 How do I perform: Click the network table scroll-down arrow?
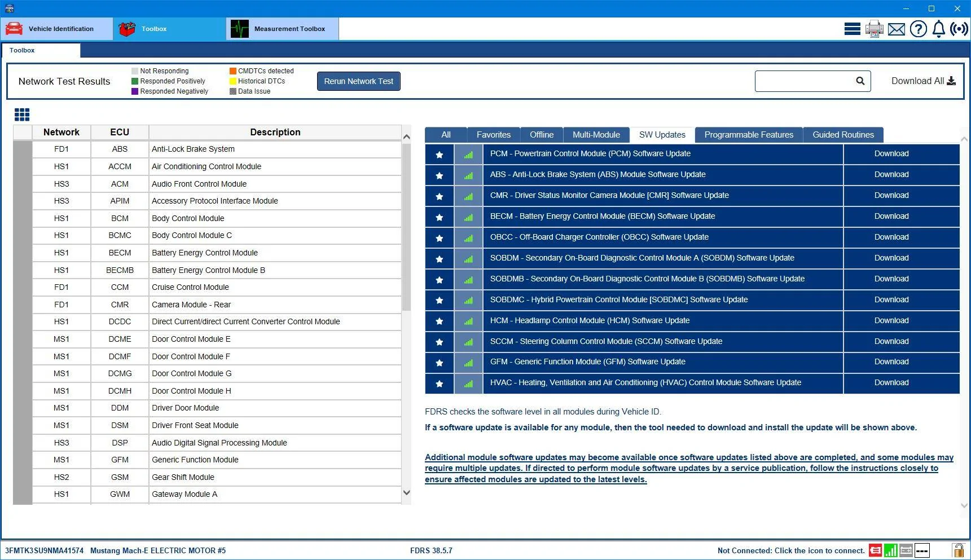(x=406, y=492)
